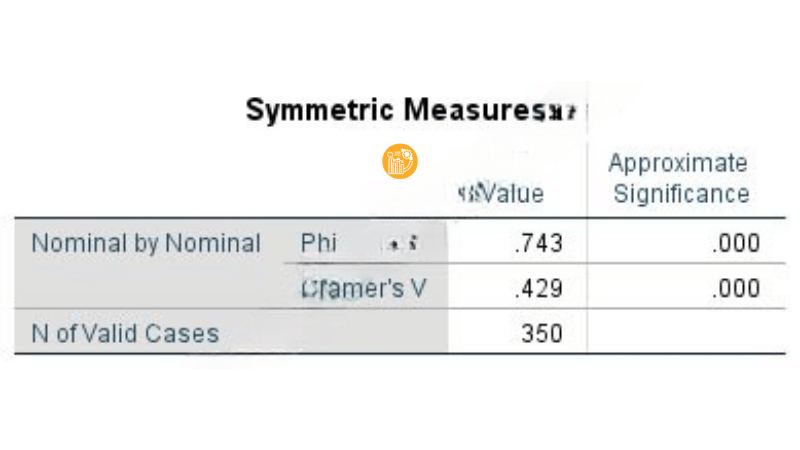Select the Phi significance cell .000

coord(735,243)
